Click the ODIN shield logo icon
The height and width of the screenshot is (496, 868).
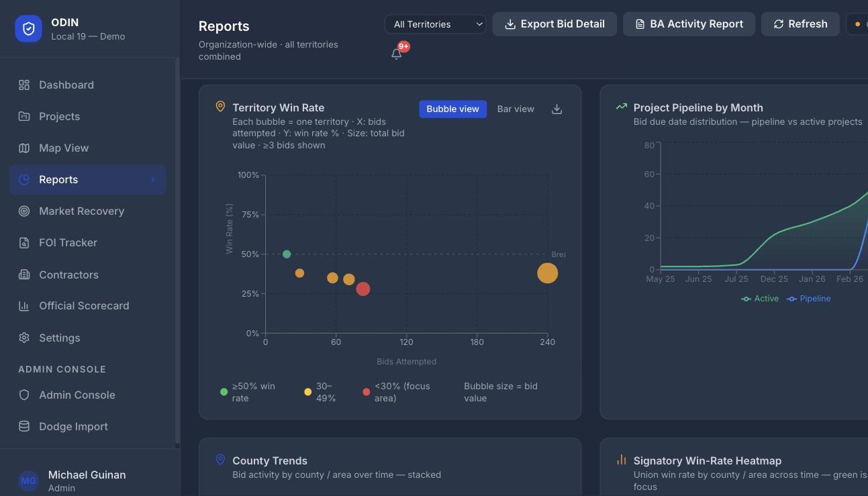28,29
